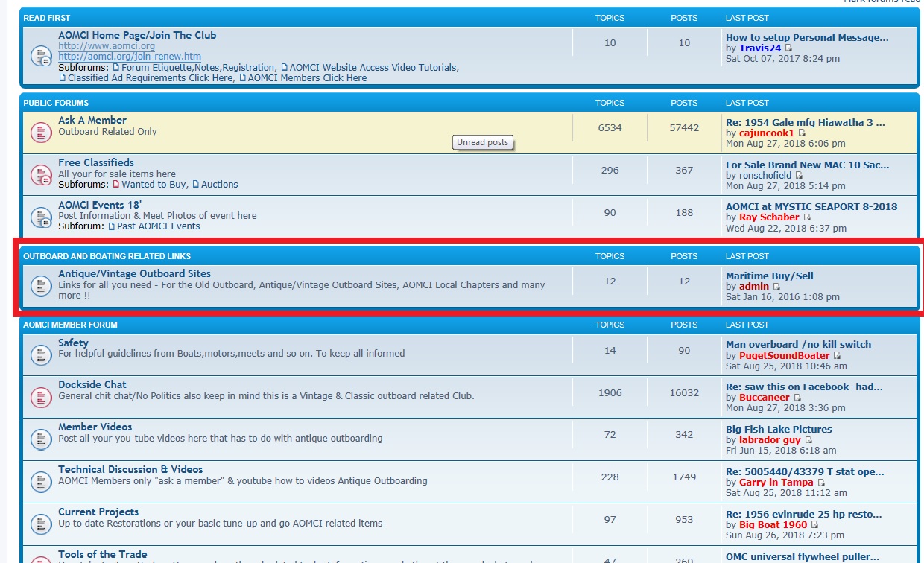
Task: Click the forum icon beside Member Videos
Action: click(40, 439)
